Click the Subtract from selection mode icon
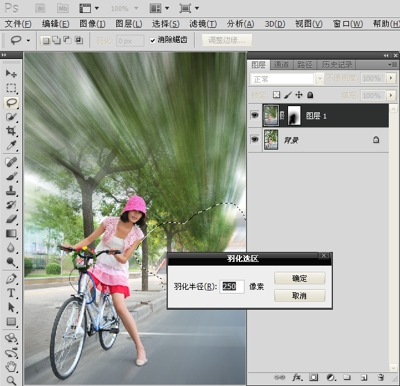Image resolution: width=400 pixels, height=386 pixels. (67, 40)
